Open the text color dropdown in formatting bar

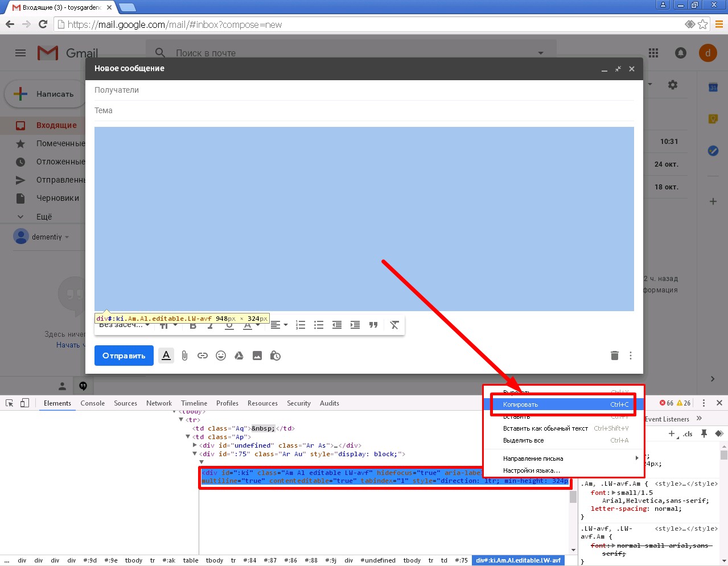click(251, 325)
